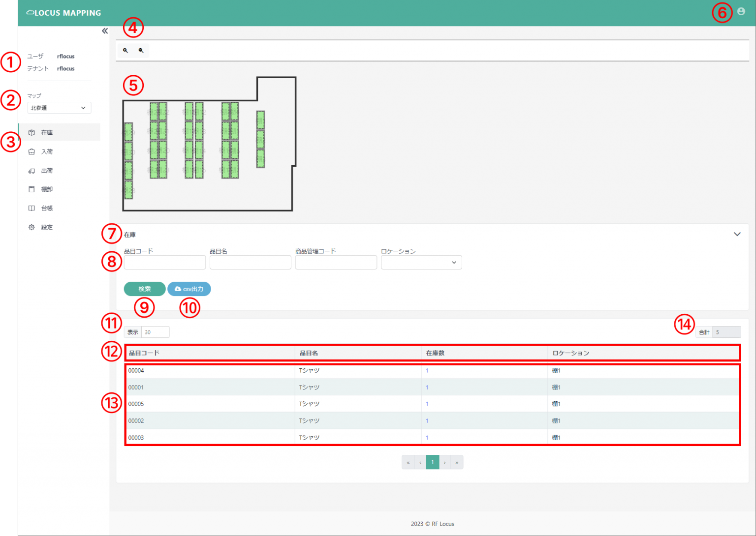Screen dimensions: 756x536
Task: Go to the last page in pagination
Action: point(457,462)
